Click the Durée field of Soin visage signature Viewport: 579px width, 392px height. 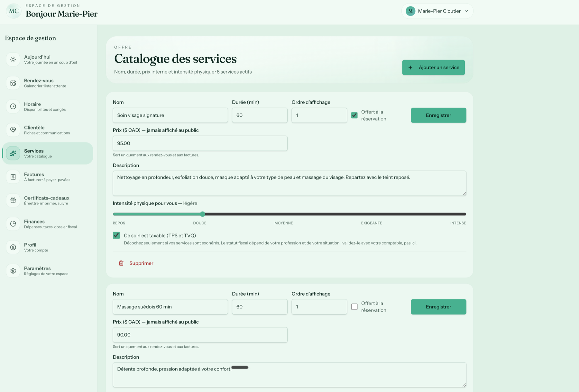pyautogui.click(x=260, y=115)
